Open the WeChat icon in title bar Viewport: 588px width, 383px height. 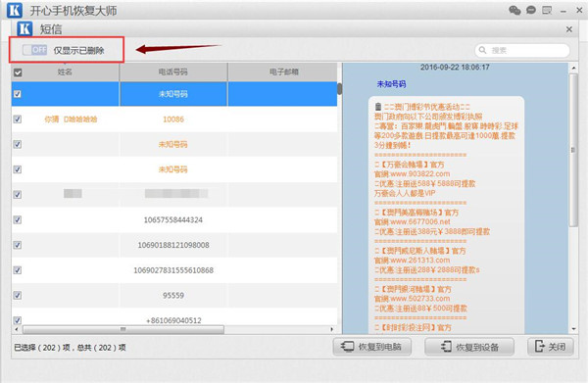pyautogui.click(x=514, y=11)
